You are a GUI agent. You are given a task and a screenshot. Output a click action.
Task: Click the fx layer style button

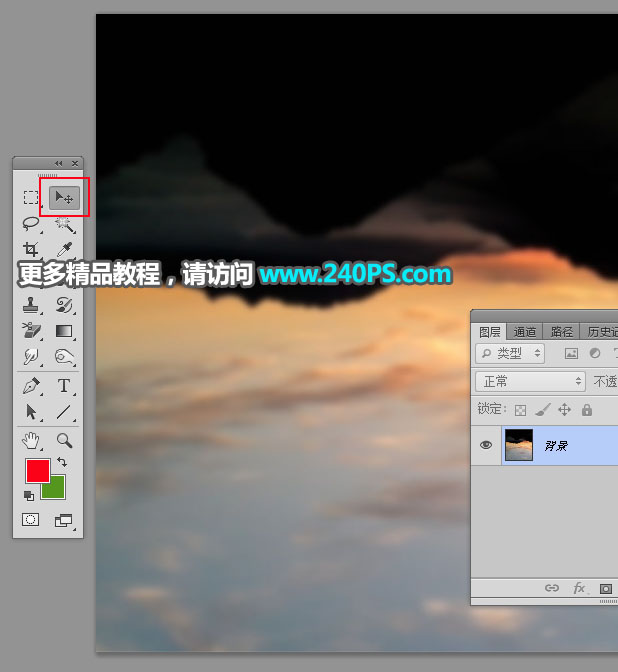(579, 589)
